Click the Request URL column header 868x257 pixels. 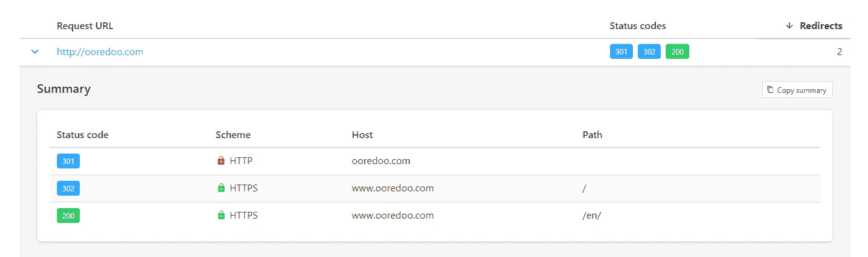coord(85,26)
